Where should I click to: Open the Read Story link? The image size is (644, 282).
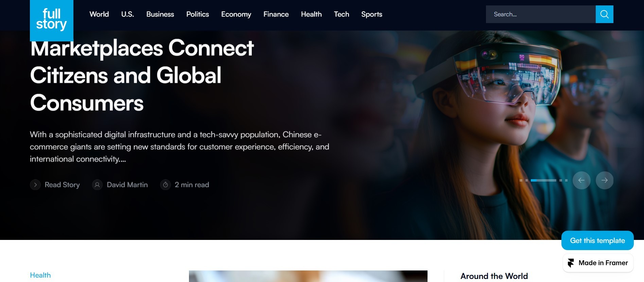(x=62, y=185)
